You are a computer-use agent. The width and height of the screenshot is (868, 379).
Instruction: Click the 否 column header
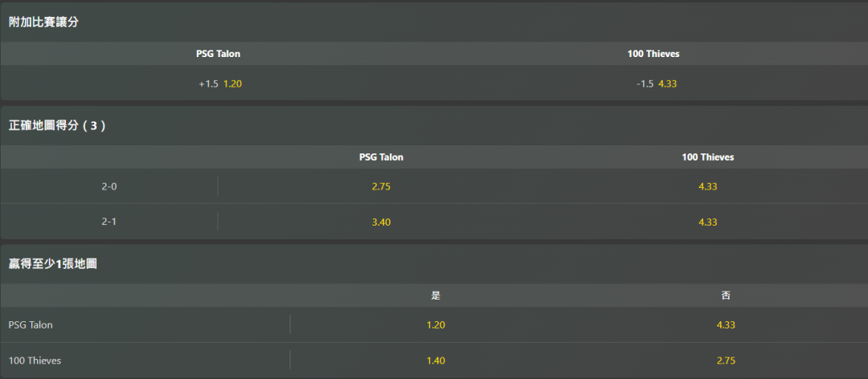click(x=726, y=295)
